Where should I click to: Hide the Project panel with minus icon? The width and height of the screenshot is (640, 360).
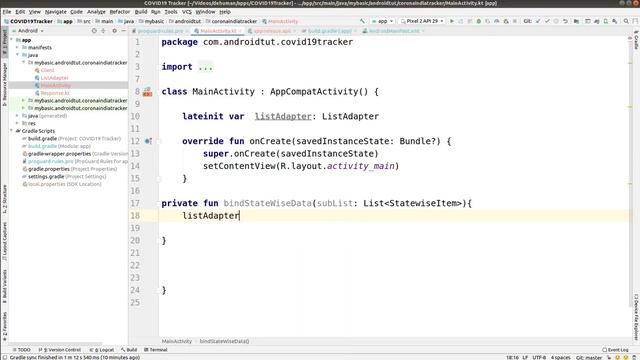pyautogui.click(x=123, y=31)
